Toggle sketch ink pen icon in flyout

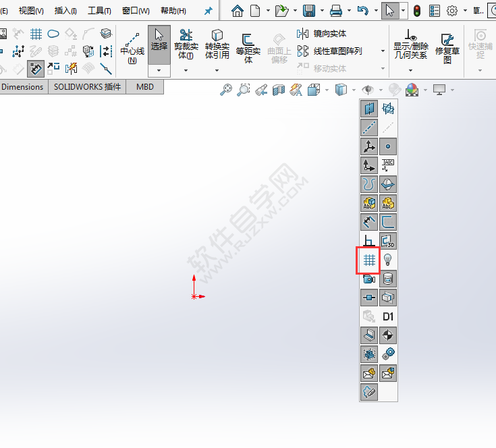pos(369,392)
